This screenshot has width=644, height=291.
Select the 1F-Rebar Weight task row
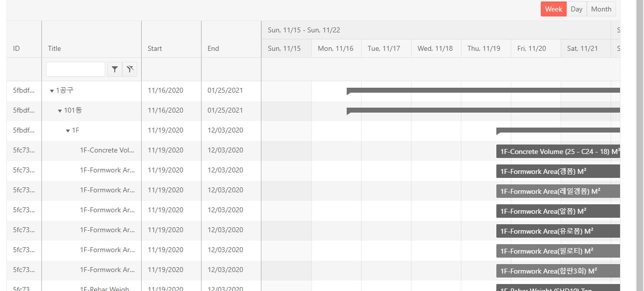pyautogui.click(x=105, y=288)
